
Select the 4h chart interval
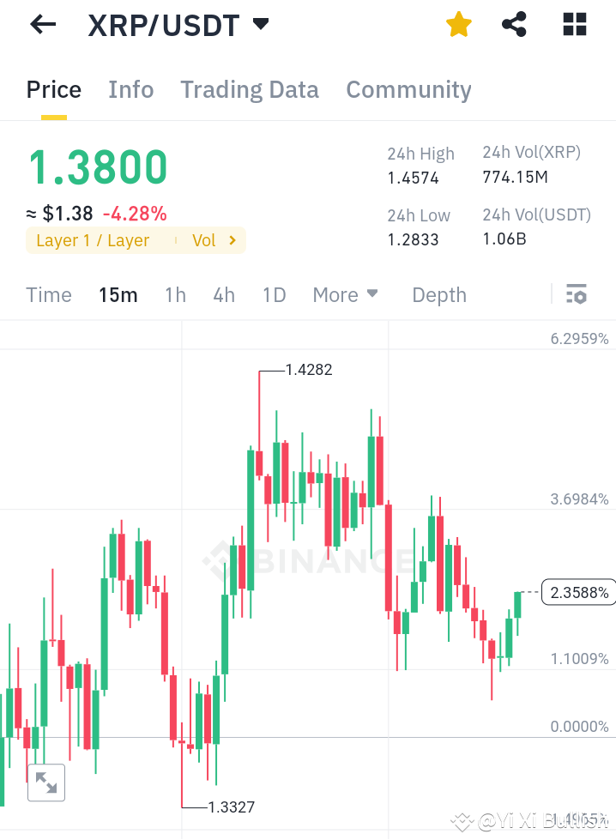224,294
